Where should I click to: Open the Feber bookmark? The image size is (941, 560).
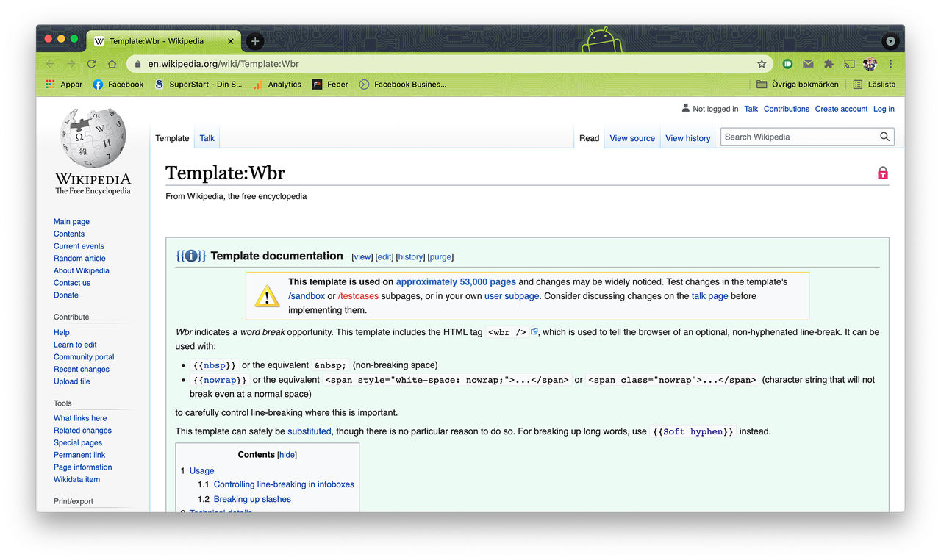point(330,85)
